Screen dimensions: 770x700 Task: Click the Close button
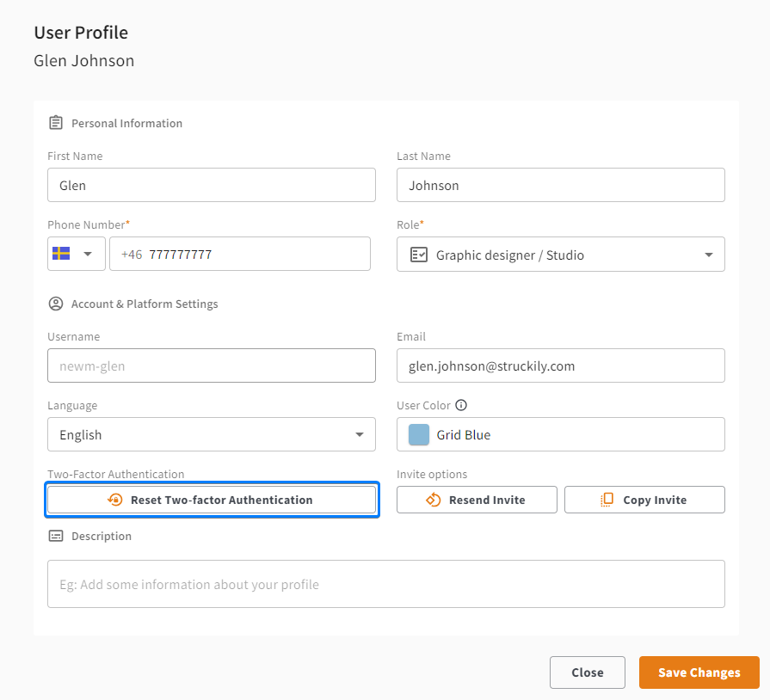[588, 672]
